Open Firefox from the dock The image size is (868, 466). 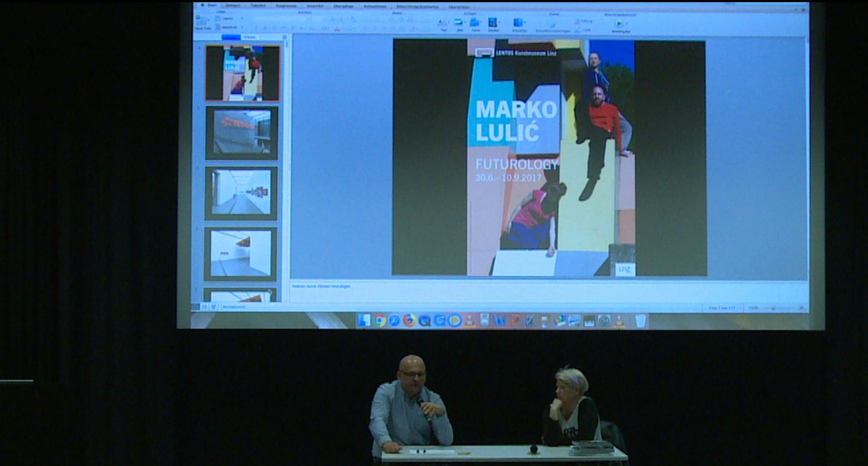click(409, 321)
